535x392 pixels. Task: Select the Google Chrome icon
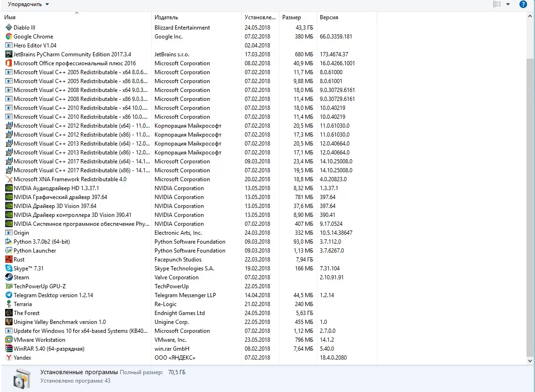[x=9, y=37]
